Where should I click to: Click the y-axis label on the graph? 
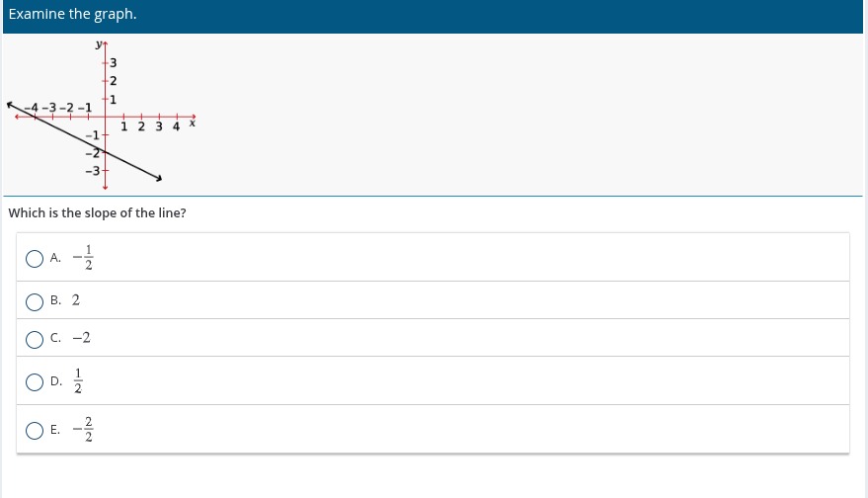(x=99, y=44)
